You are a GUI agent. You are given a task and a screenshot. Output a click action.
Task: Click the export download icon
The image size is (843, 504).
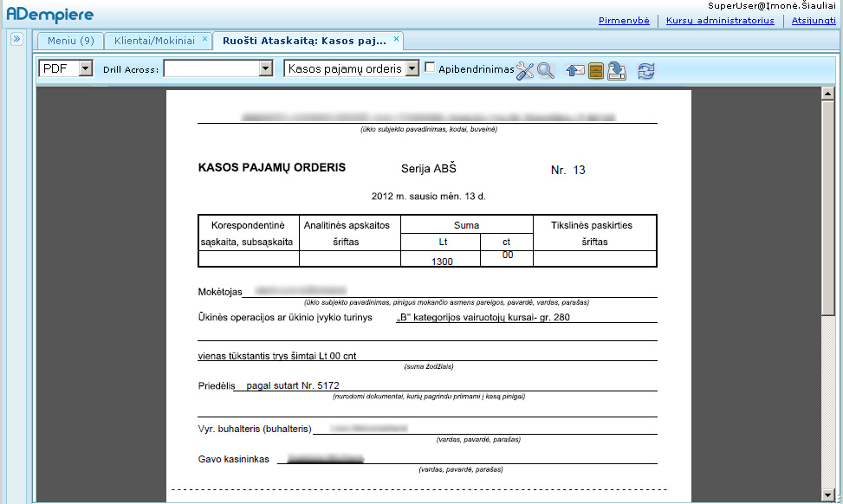pos(617,70)
